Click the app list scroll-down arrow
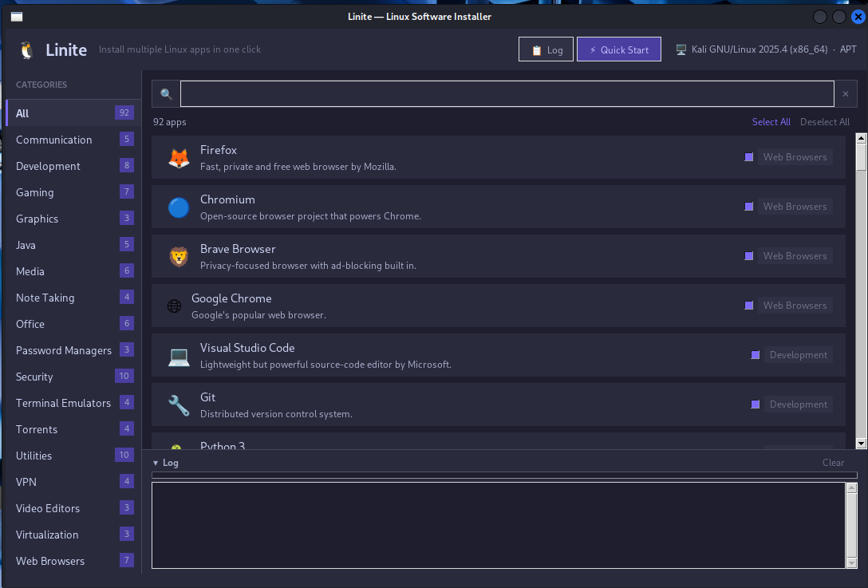This screenshot has width=868, height=588. [x=861, y=444]
